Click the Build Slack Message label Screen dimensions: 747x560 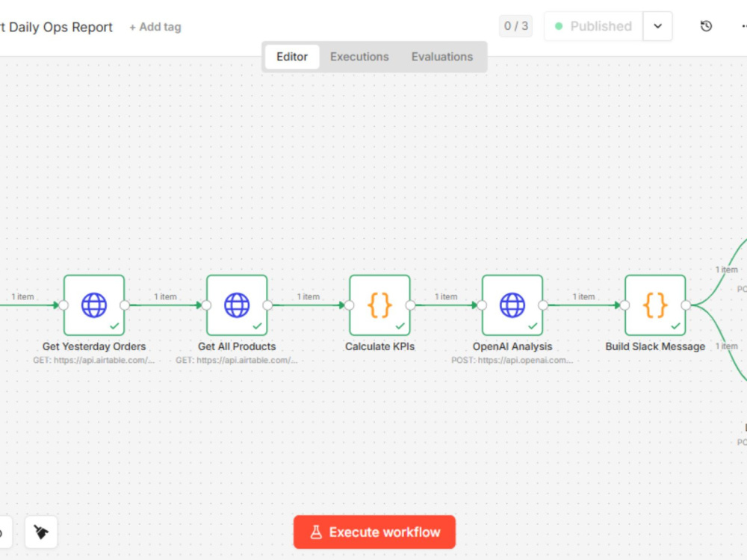click(x=655, y=346)
